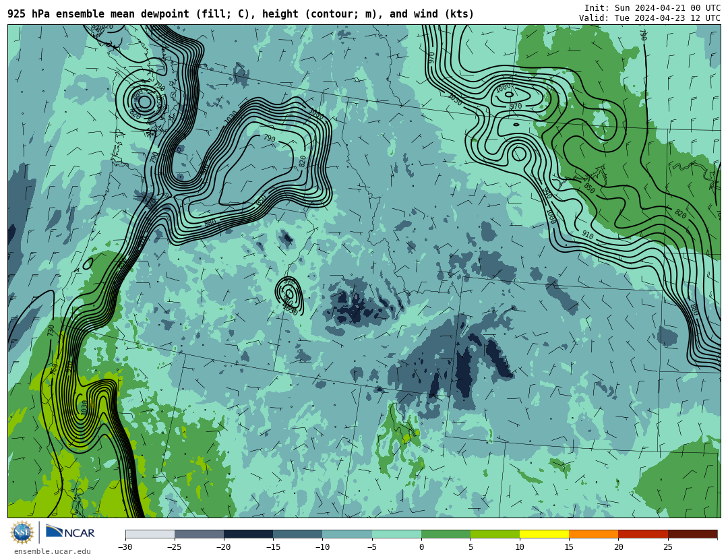The width and height of the screenshot is (728, 560).
Task: Pick the light gray -30 to -25 colorbar swatch
Action: [x=150, y=534]
